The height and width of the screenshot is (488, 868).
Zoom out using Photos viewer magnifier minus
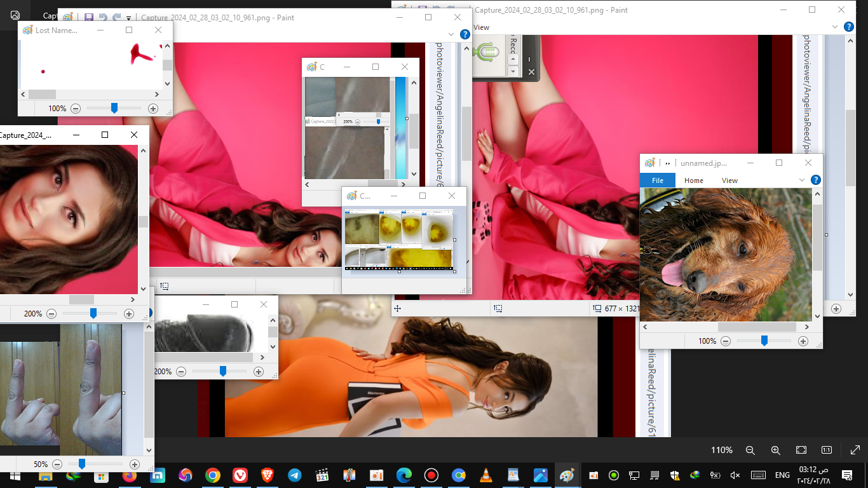coord(750,450)
